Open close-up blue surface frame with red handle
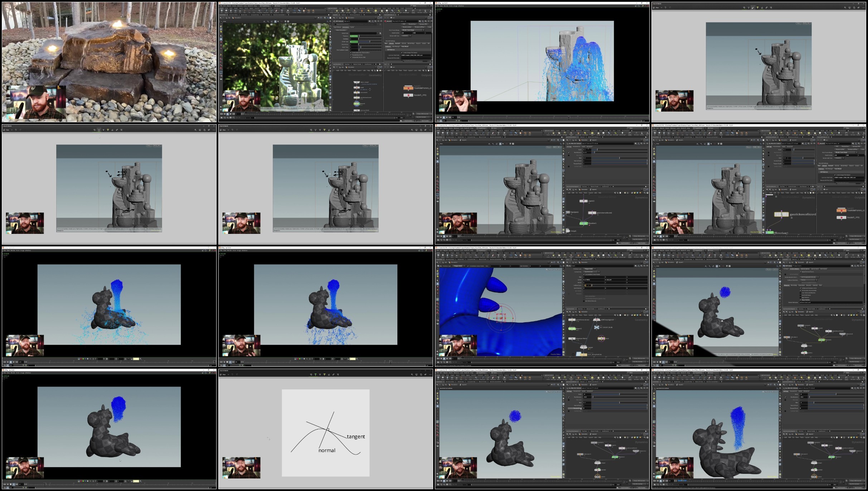The height and width of the screenshot is (491, 868). (542, 307)
